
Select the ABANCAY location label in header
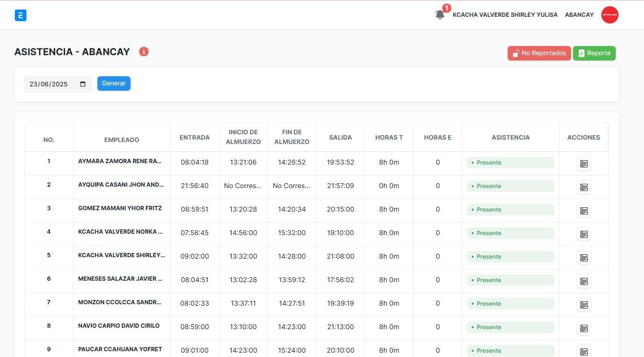(x=579, y=15)
